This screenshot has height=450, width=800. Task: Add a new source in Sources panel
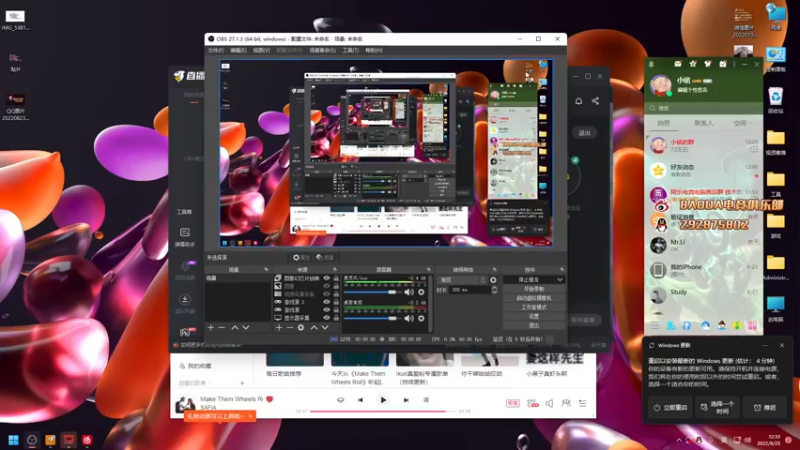[x=279, y=328]
